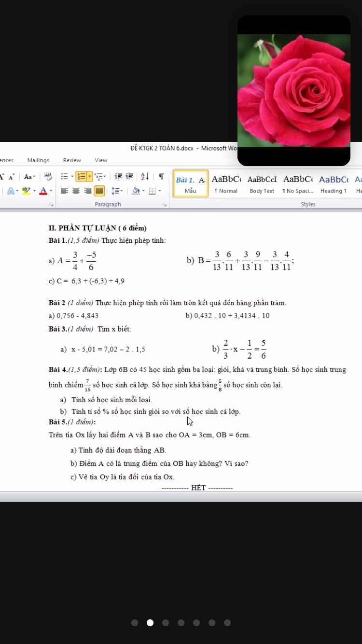Image resolution: width=362 pixels, height=644 pixels.
Task: Click the Align Text Right icon
Action: click(x=87, y=191)
